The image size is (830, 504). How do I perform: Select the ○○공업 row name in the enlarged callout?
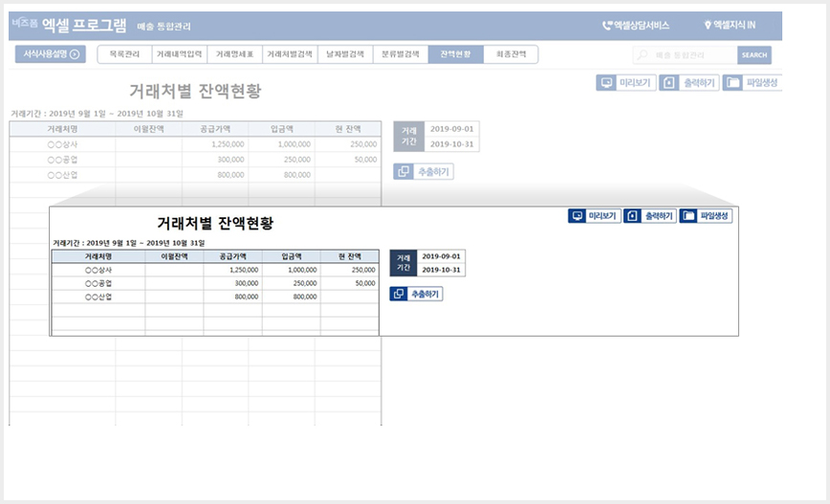tap(98, 283)
